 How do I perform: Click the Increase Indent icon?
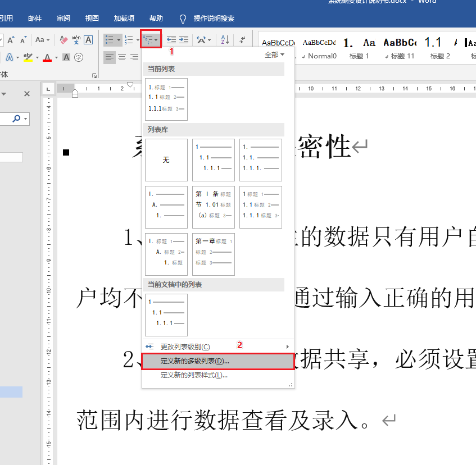pos(184,40)
